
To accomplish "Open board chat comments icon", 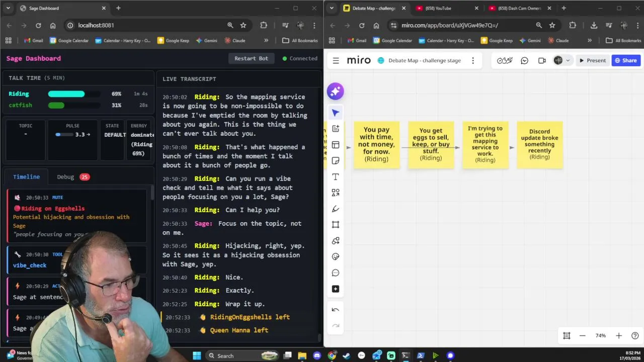I will 524,60.
